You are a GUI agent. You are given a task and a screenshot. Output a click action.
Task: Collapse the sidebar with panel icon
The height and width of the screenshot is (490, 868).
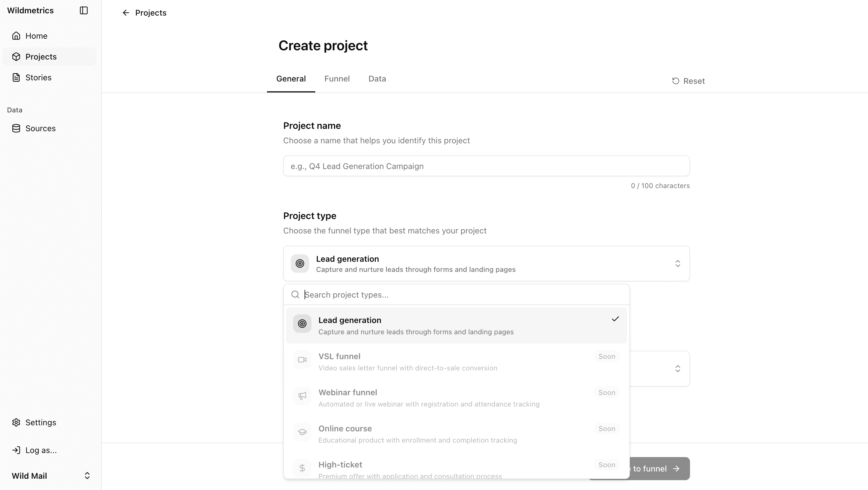click(84, 10)
